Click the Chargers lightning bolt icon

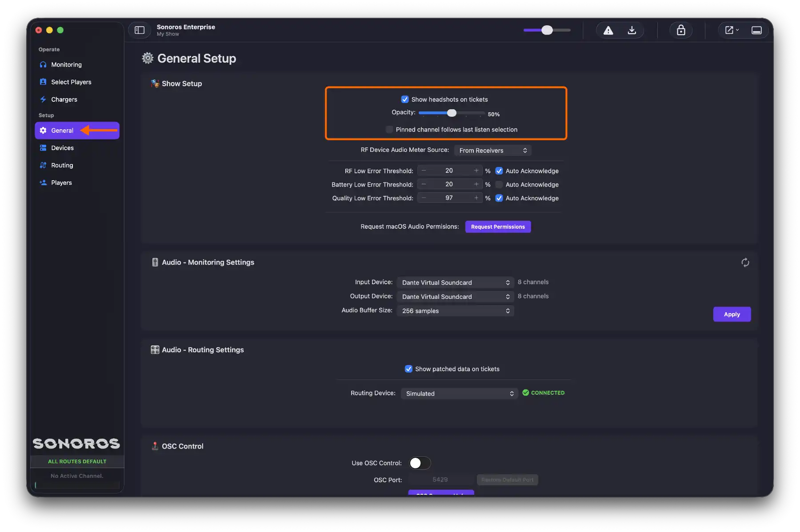(43, 99)
